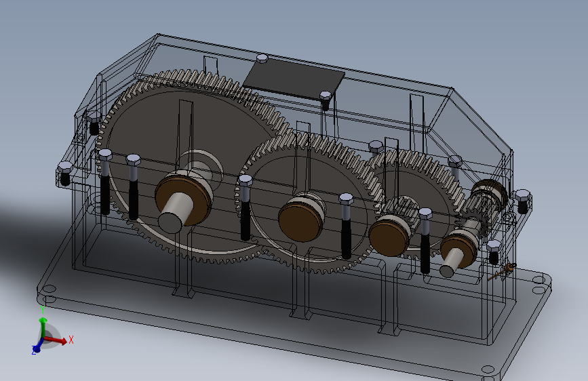This screenshot has width=588, height=381.
Task: Click the green Y axis arrow on triad
Action: tap(43, 326)
